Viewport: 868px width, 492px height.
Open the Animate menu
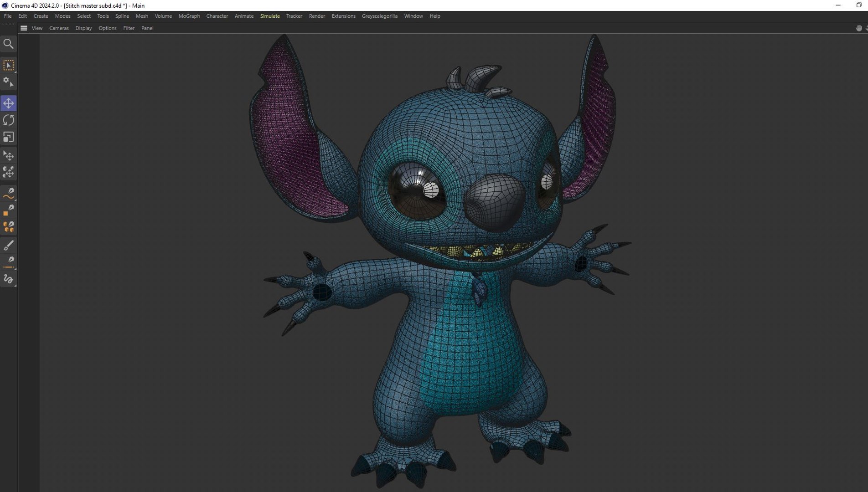244,16
